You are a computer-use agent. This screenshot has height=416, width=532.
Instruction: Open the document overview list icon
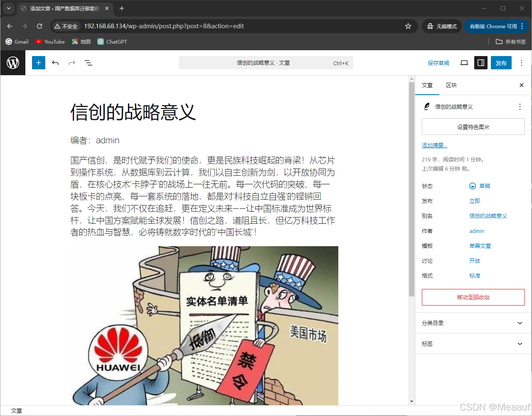(89, 63)
